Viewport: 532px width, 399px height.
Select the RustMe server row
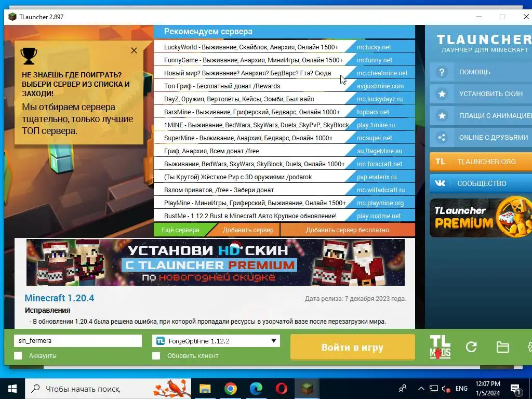click(284, 216)
